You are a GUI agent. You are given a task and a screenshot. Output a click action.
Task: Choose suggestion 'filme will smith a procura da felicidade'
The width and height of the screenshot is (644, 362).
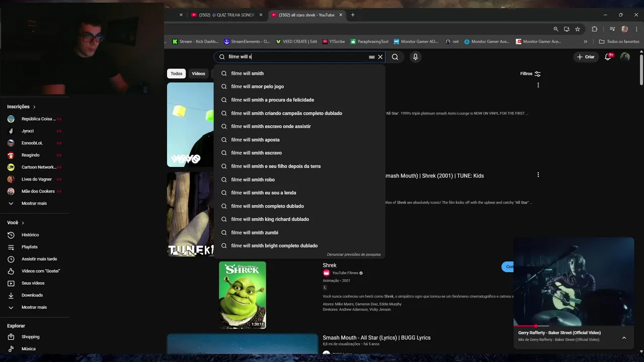point(299,100)
